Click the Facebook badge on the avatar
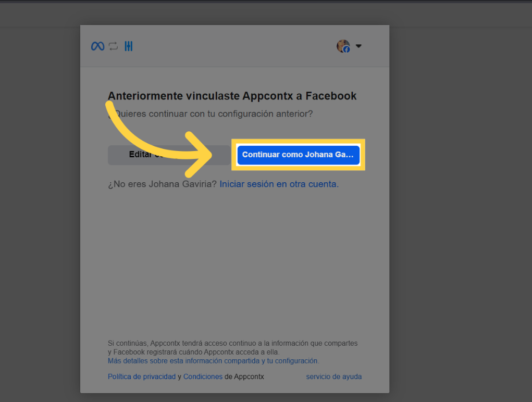This screenshot has width=532, height=402. tap(347, 49)
